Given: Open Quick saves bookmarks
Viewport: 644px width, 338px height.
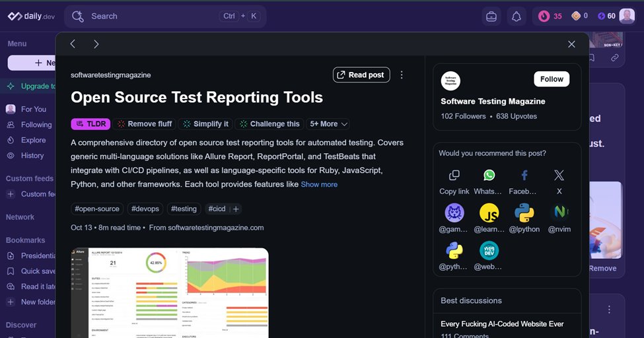Looking at the screenshot, I should pyautogui.click(x=31, y=271).
